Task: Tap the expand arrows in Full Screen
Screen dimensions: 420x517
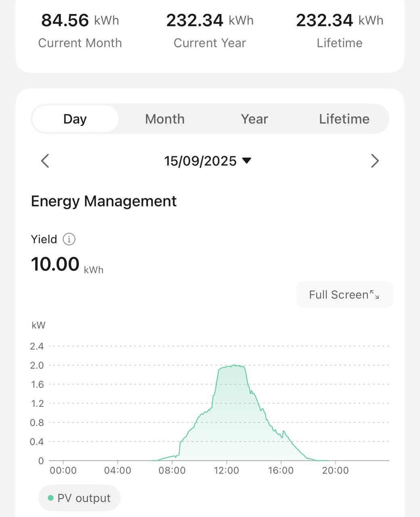Action: click(x=375, y=295)
